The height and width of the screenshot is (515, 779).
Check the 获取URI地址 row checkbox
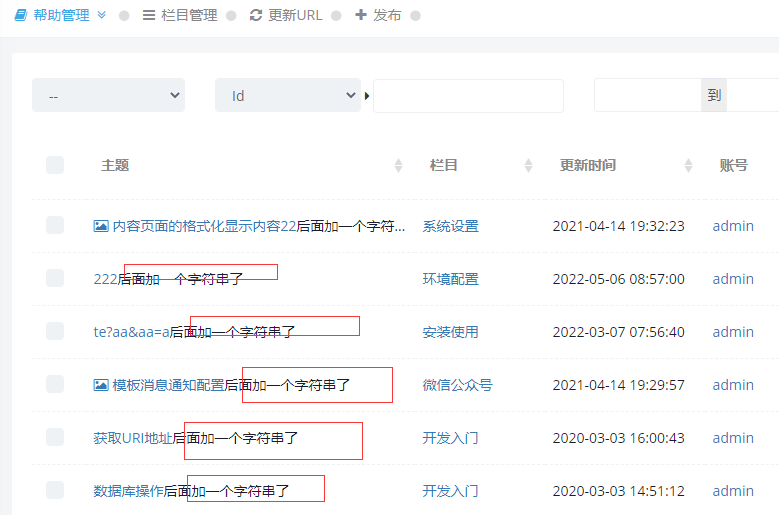[x=55, y=438]
